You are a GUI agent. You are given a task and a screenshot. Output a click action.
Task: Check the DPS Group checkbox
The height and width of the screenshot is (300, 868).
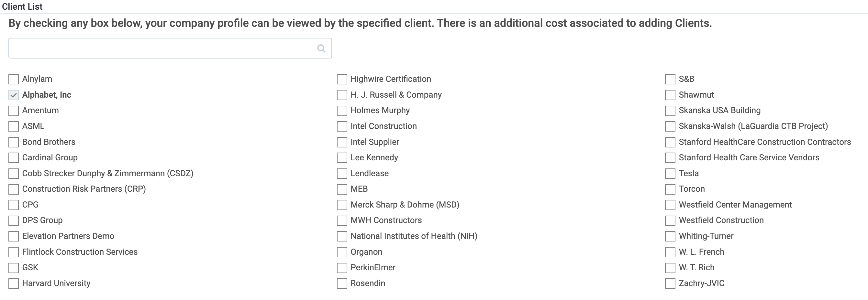(14, 221)
